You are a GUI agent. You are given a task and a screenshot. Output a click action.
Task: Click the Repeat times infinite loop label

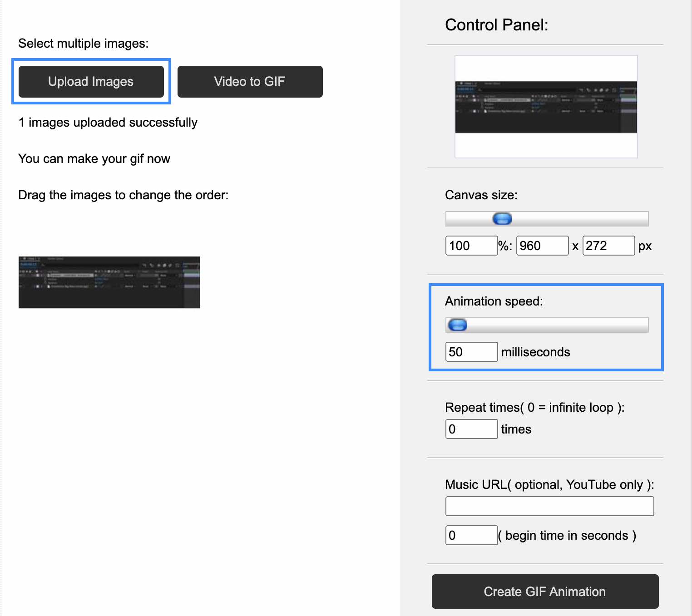pos(535,407)
